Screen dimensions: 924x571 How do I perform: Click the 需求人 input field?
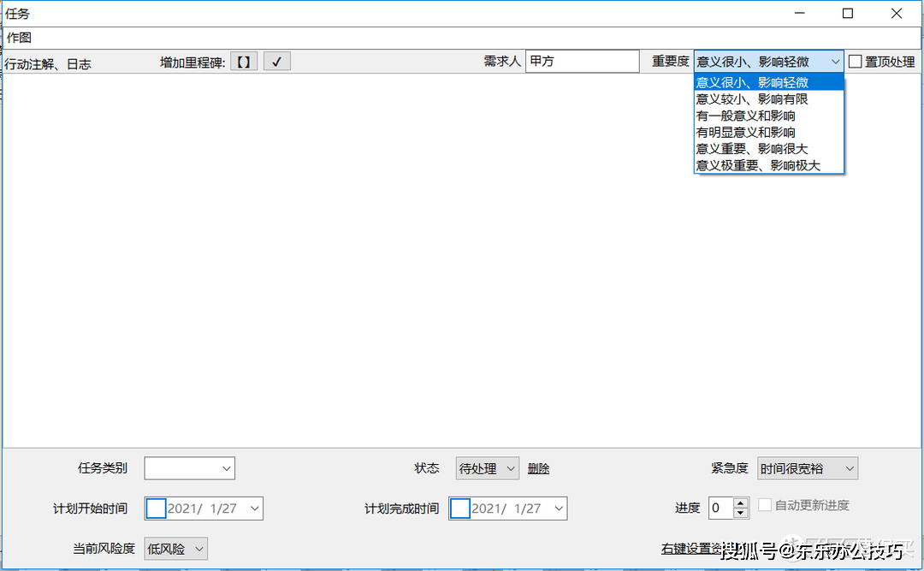click(x=582, y=62)
